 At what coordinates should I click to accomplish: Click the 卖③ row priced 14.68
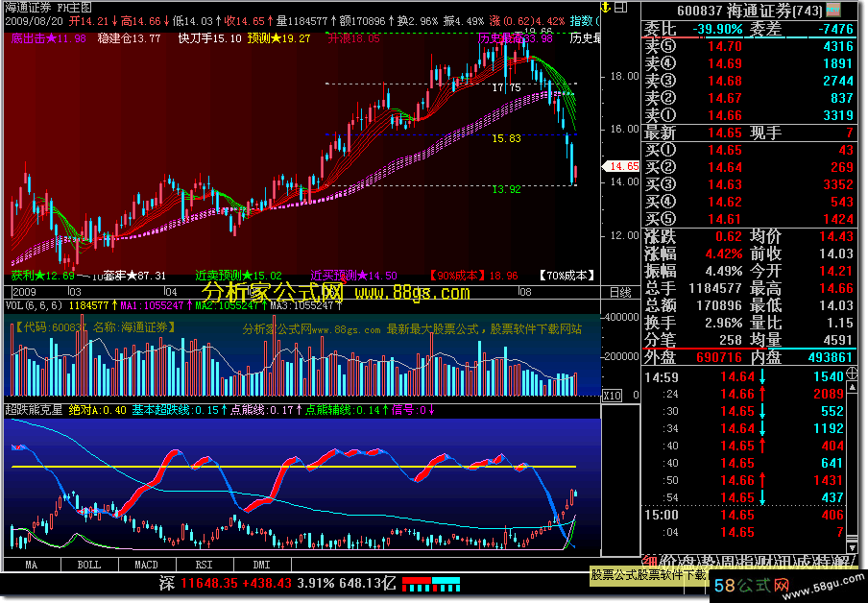[749, 81]
